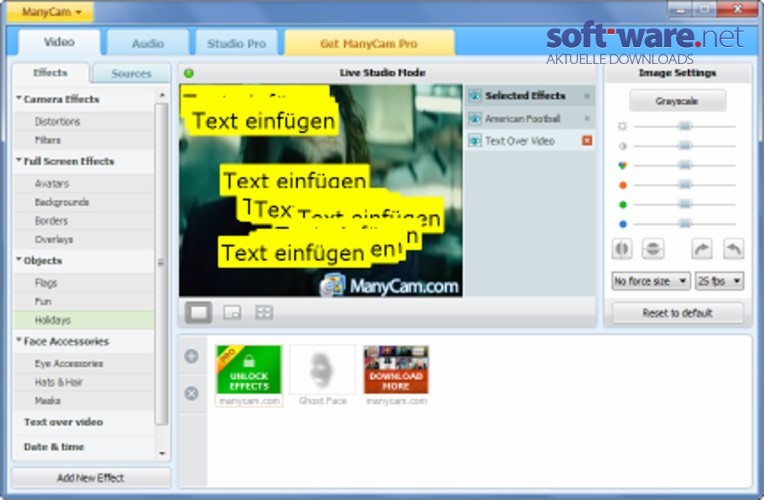The height and width of the screenshot is (500, 764).
Task: Click icon beside Text Over Video
Action: (x=475, y=141)
